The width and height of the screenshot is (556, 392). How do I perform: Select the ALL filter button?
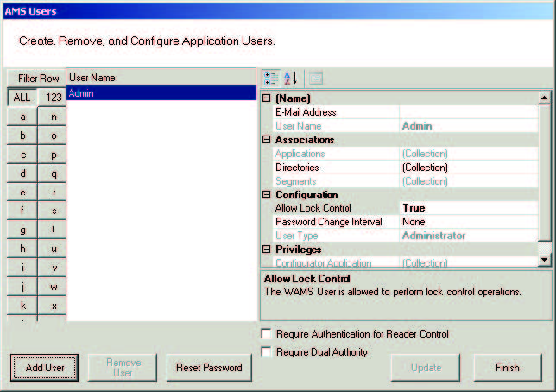click(22, 98)
